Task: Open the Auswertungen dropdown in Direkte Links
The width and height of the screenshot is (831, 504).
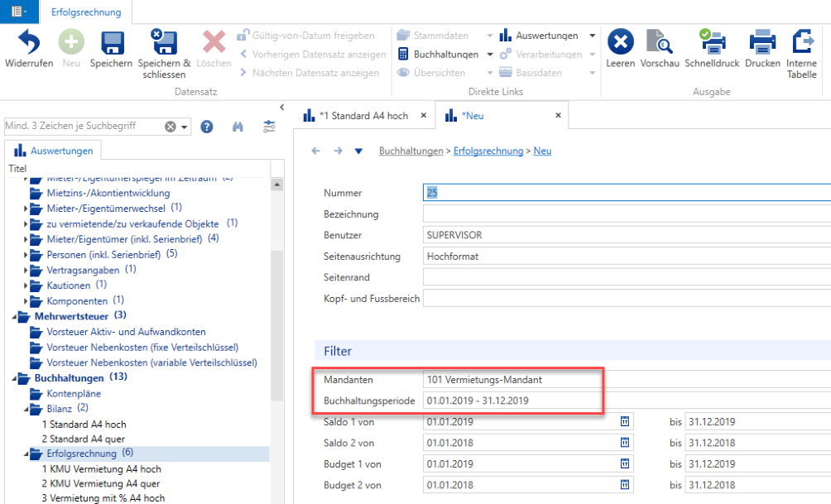Action: tap(593, 36)
